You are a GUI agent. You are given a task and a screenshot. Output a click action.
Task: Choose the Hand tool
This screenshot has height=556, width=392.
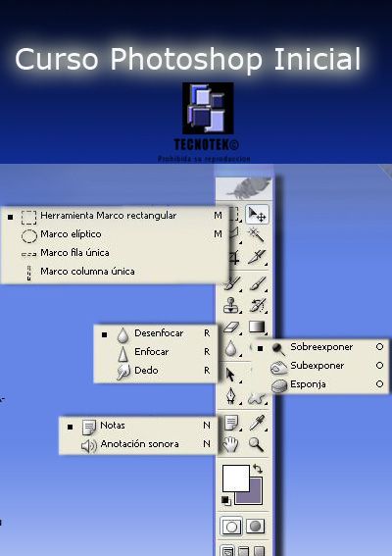[x=230, y=444]
